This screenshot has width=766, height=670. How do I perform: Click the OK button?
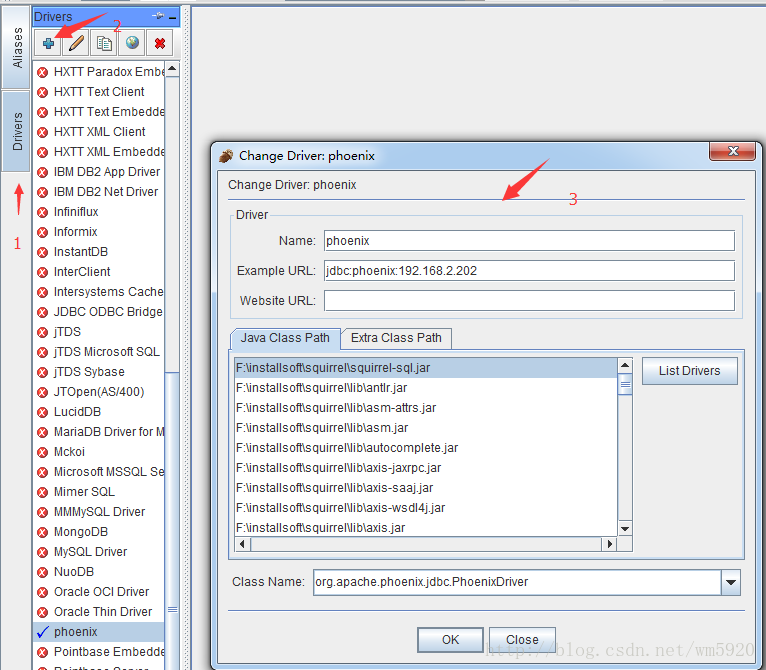coord(450,640)
